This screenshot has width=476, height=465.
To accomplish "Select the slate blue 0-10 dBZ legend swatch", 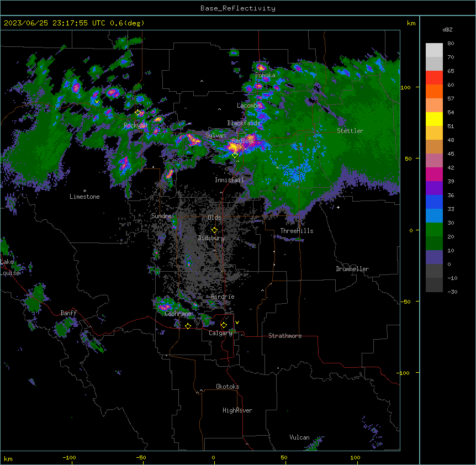I will (x=434, y=257).
